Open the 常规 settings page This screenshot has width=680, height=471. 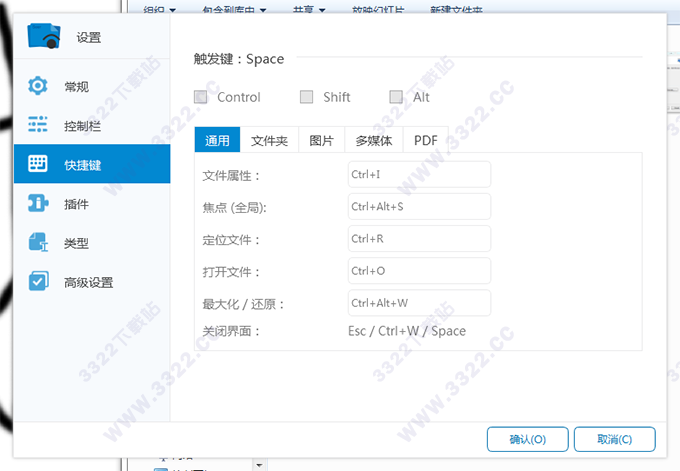point(92,86)
